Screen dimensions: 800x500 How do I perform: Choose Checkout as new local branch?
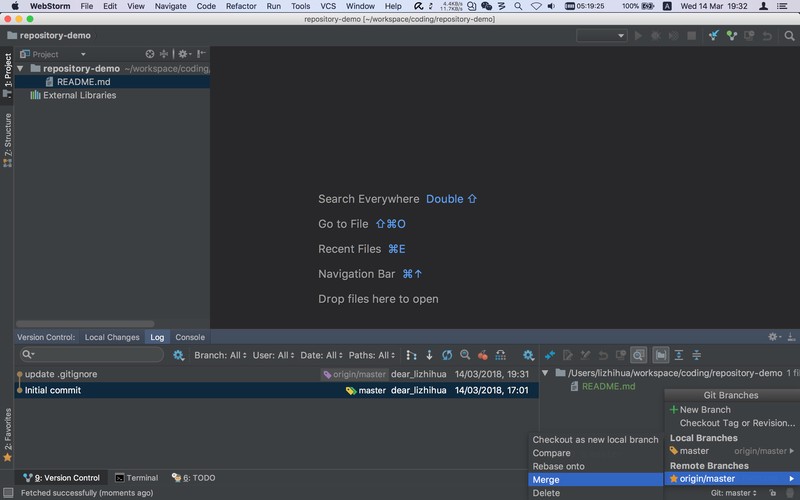(x=595, y=440)
